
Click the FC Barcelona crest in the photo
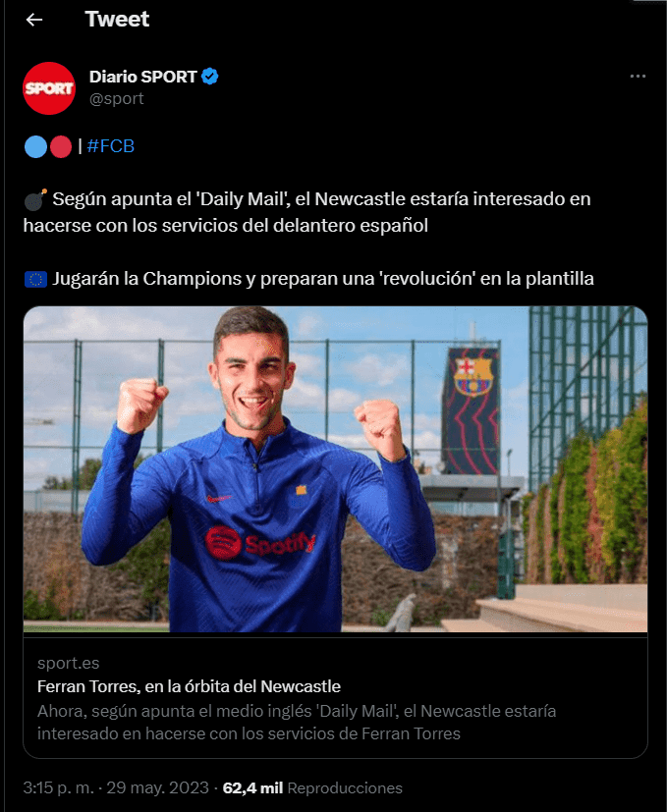tap(472, 375)
